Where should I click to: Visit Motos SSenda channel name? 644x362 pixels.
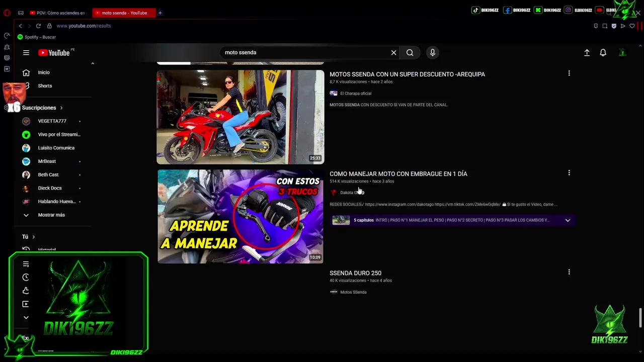tap(353, 292)
